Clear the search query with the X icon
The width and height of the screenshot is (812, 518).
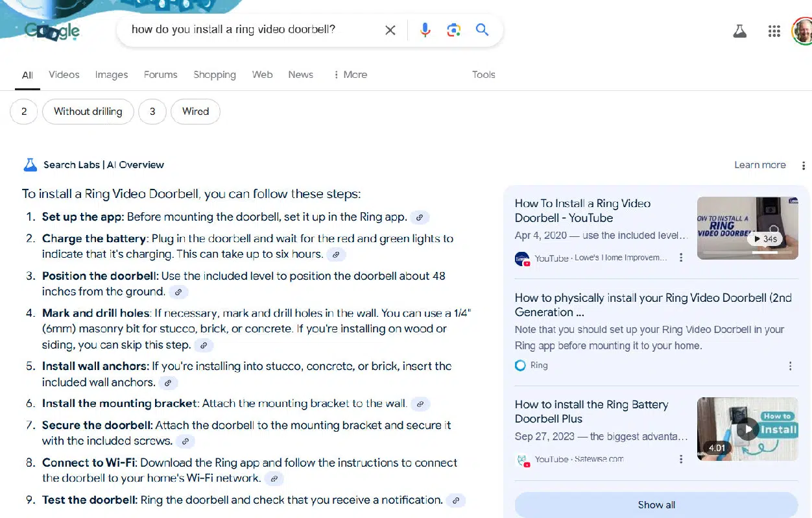390,30
